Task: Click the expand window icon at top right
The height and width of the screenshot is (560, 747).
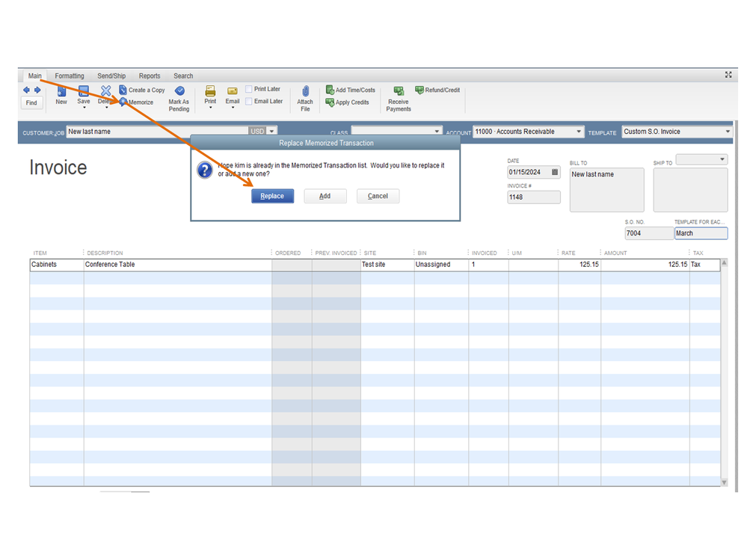Action: coord(728,75)
